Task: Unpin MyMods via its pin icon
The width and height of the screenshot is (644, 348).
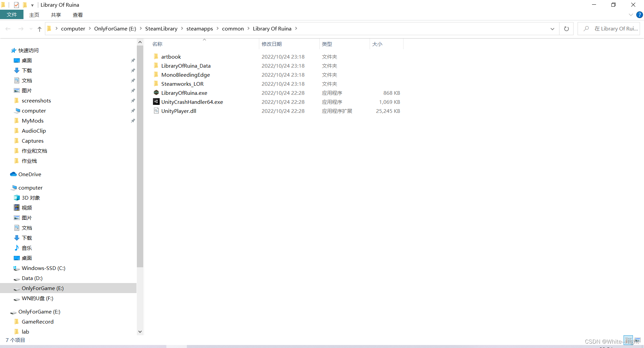Action: coord(133,121)
